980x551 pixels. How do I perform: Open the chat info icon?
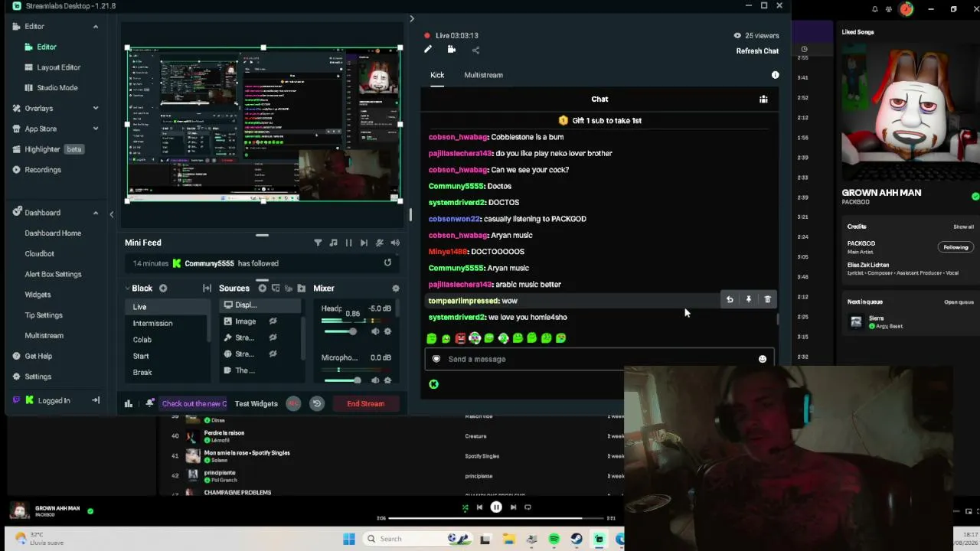pos(775,75)
